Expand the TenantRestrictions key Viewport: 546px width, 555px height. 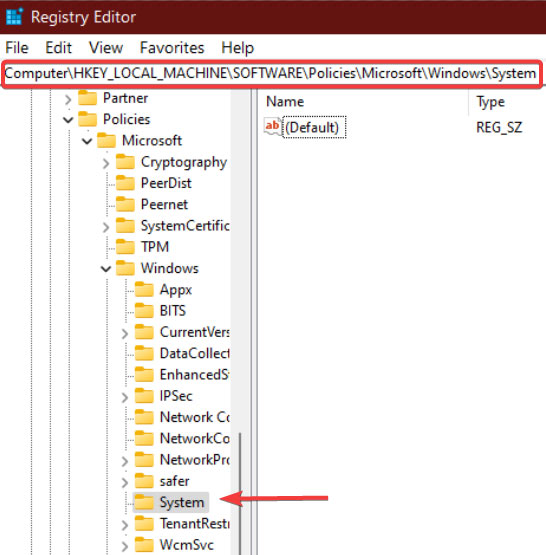pyautogui.click(x=125, y=525)
